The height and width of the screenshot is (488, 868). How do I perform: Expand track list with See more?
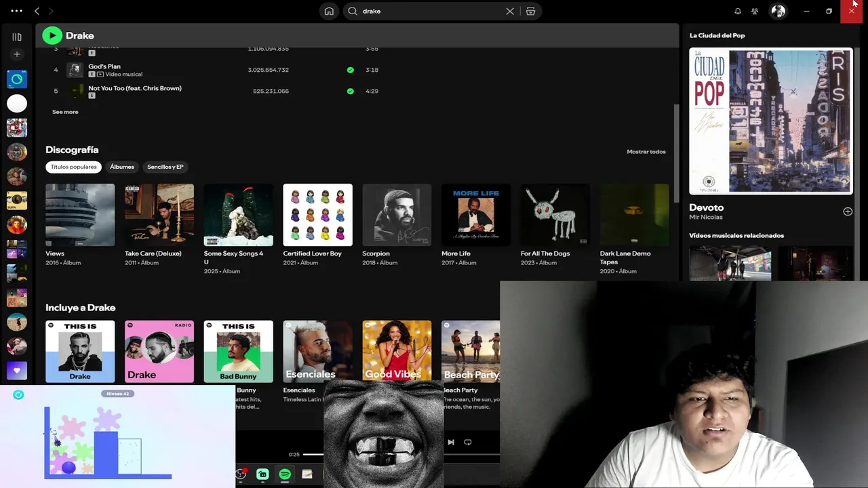click(65, 112)
